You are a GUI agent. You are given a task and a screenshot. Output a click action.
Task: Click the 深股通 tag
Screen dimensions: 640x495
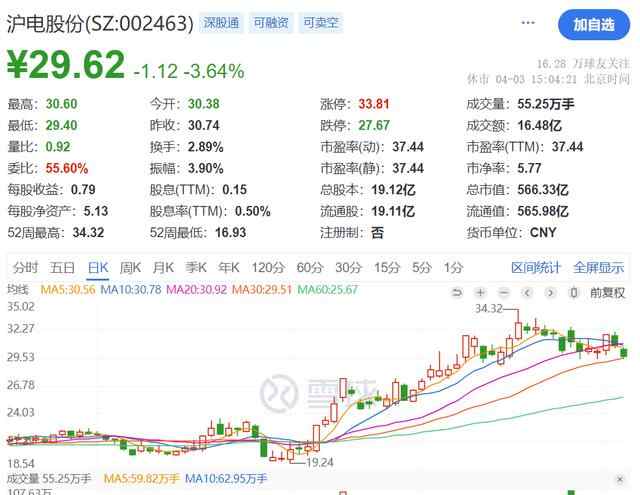coord(222,23)
